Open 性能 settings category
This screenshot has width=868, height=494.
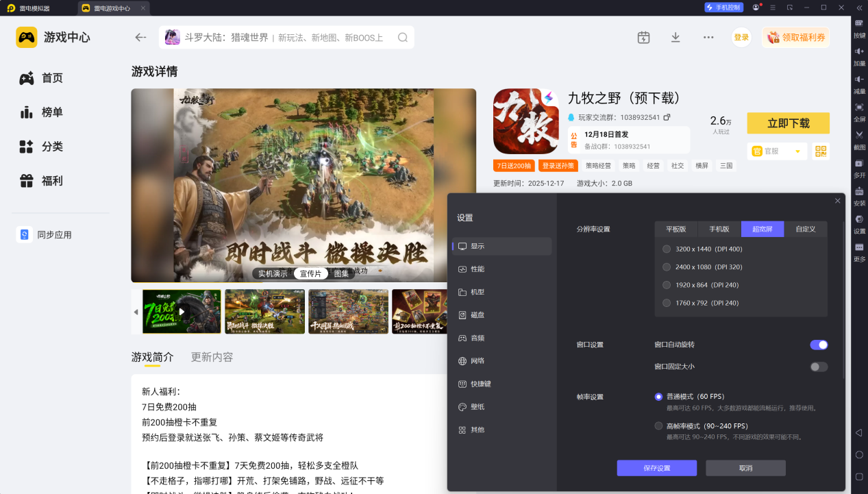[x=502, y=269]
